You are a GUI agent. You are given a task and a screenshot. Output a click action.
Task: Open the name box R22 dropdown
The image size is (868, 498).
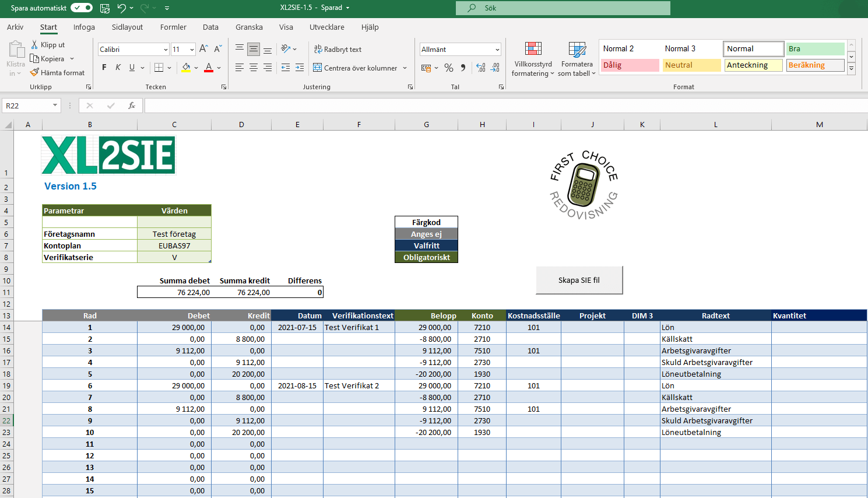coord(55,106)
